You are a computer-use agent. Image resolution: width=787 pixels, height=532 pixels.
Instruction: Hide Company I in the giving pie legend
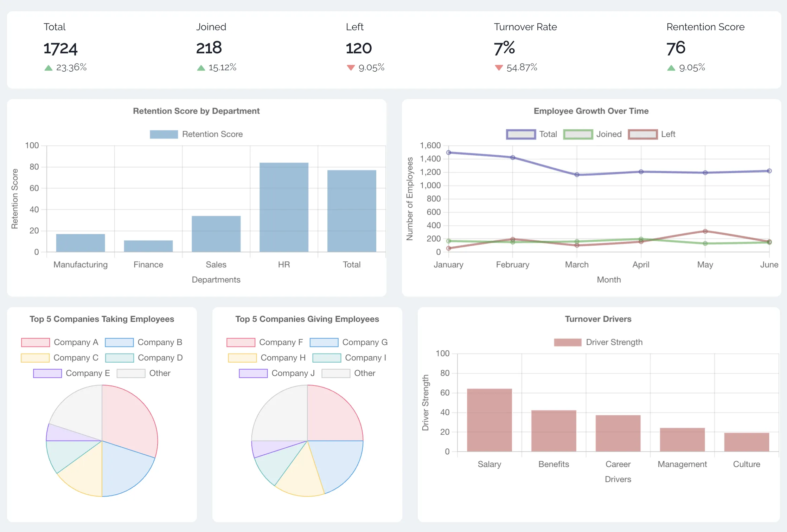point(327,358)
